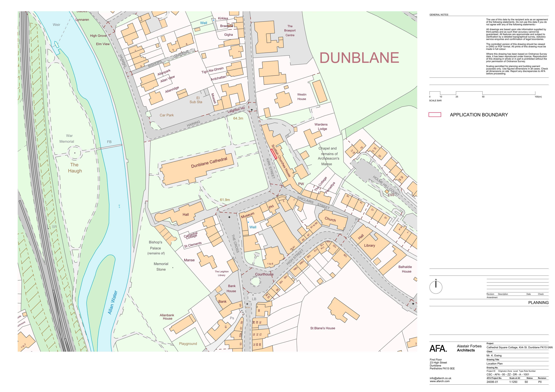
Task: Click the Car Park label
Action: pyautogui.click(x=167, y=115)
